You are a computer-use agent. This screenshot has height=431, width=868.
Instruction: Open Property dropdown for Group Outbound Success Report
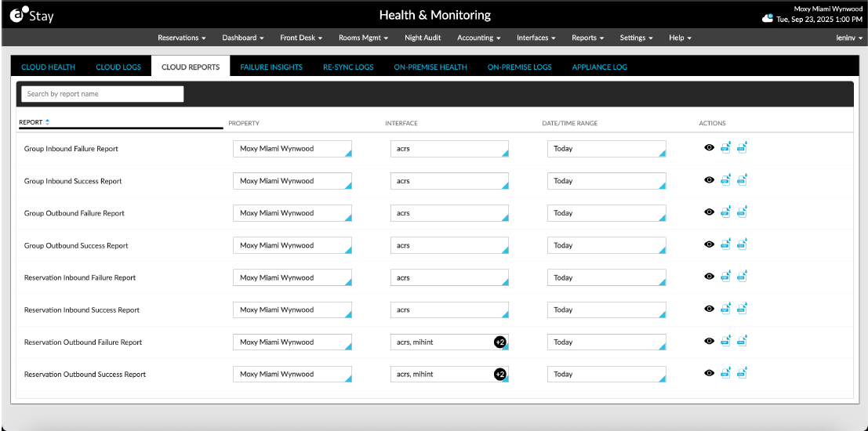pyautogui.click(x=292, y=245)
